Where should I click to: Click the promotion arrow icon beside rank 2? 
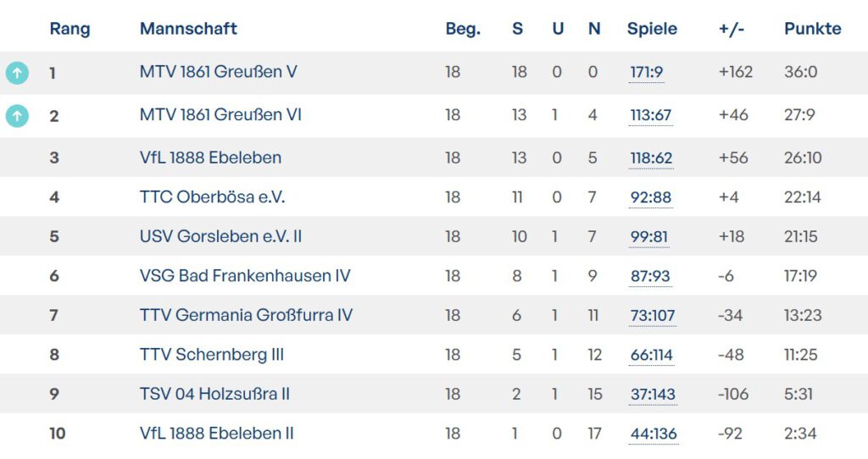[x=17, y=115]
